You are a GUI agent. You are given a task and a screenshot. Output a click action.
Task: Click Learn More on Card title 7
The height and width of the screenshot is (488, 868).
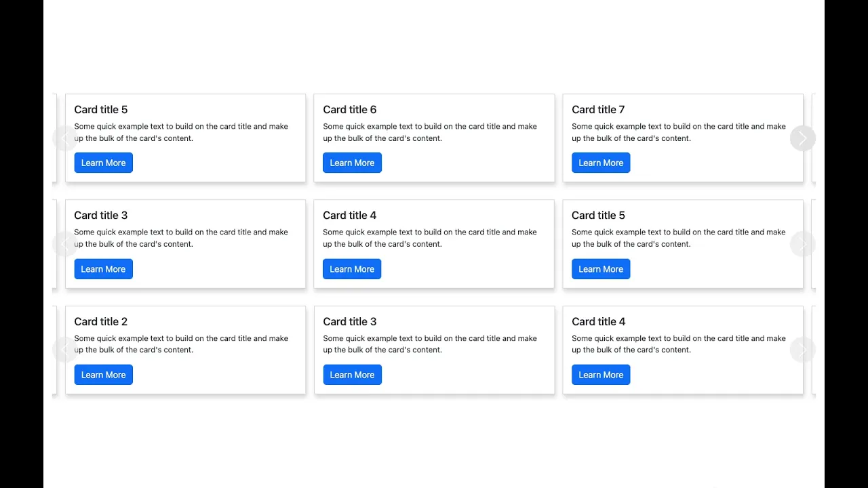click(601, 163)
